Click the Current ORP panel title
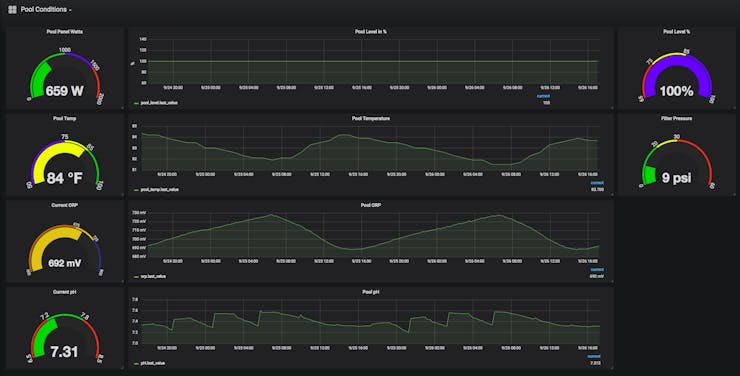The width and height of the screenshot is (740, 376). [65, 205]
